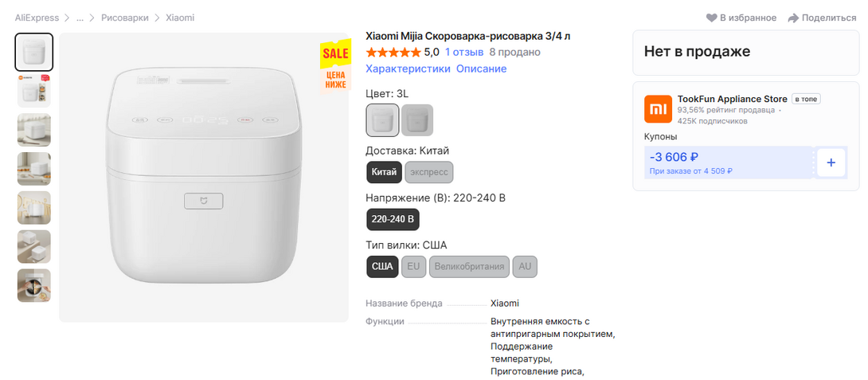Open the Рисоварки breadcrumb category
Screen dimensions: 868x380
124,18
